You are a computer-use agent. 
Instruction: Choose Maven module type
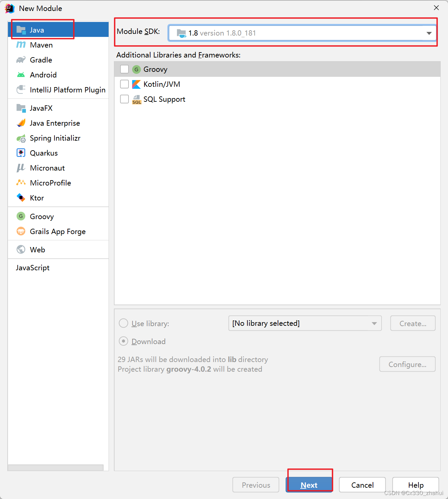point(58,45)
